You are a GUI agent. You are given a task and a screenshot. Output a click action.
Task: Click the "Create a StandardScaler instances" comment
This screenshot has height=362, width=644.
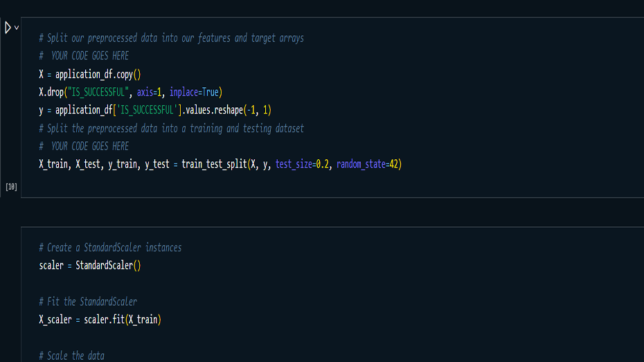[x=110, y=247]
